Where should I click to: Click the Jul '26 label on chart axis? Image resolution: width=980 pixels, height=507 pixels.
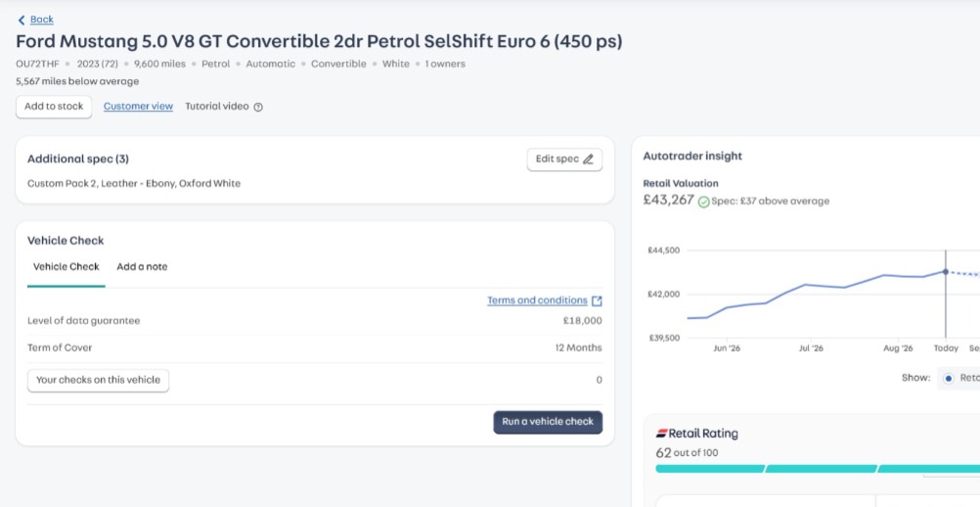click(811, 348)
